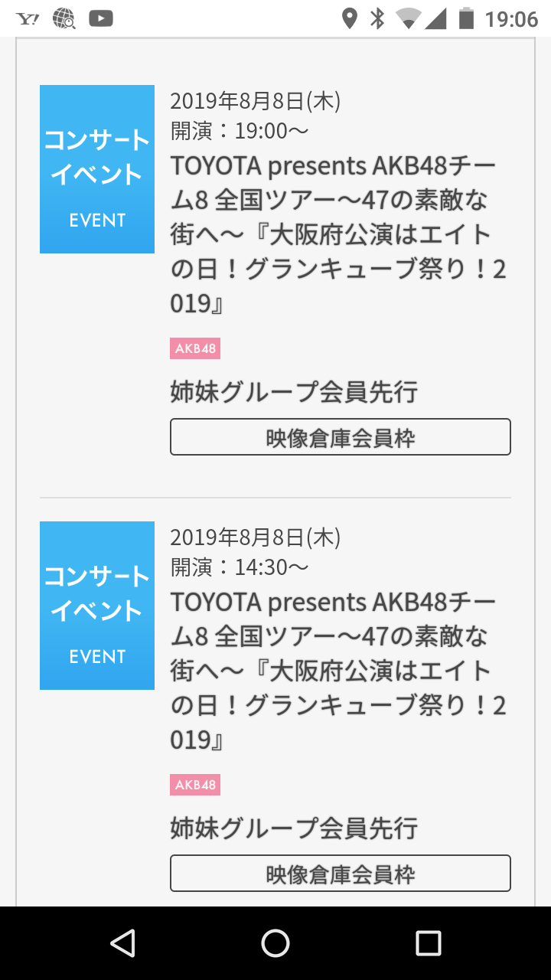
Task: Tap the Wi-Fi signal status icon
Action: coord(407,18)
